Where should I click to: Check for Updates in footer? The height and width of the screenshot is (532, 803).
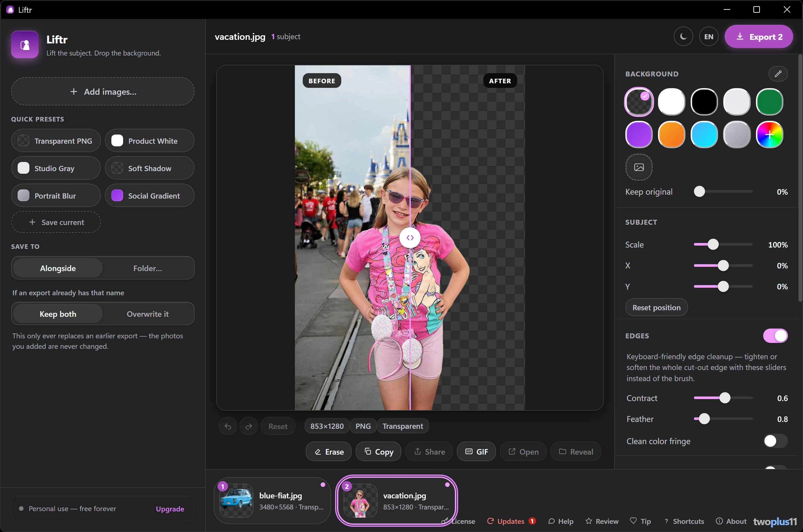pos(511,521)
